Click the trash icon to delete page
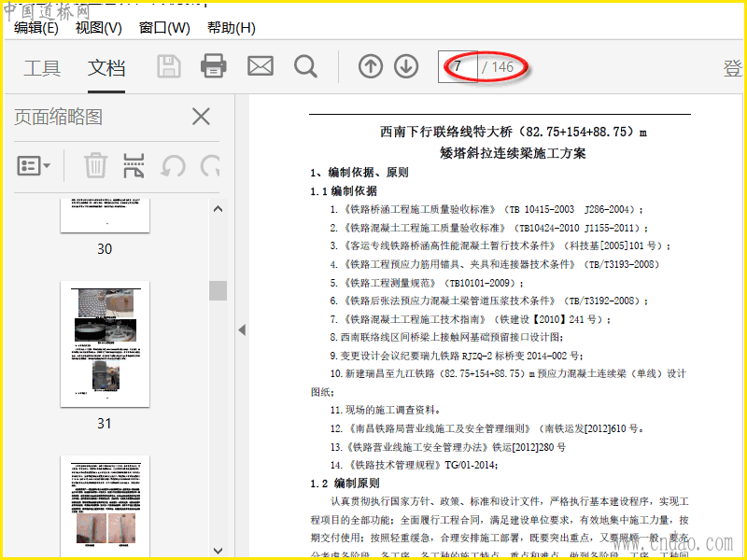747x560 pixels. click(95, 166)
